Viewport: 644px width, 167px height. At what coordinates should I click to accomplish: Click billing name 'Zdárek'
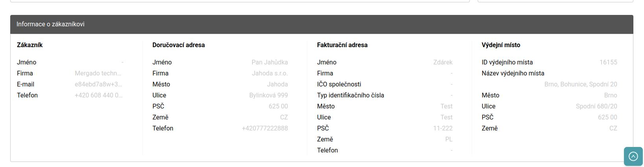point(443,62)
